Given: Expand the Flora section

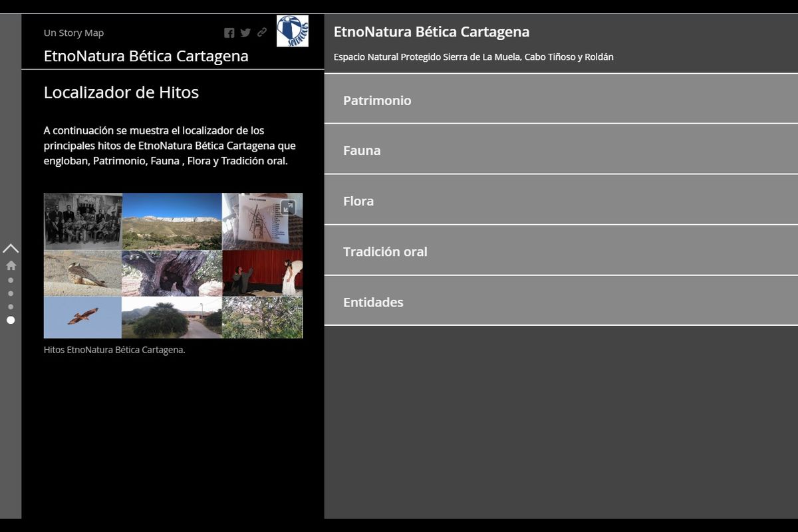Looking at the screenshot, I should point(561,201).
